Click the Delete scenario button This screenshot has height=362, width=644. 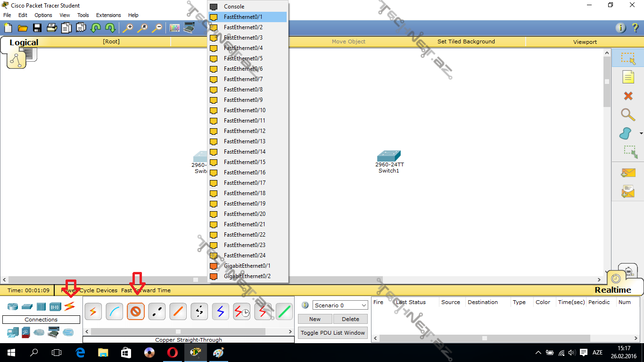point(350,319)
